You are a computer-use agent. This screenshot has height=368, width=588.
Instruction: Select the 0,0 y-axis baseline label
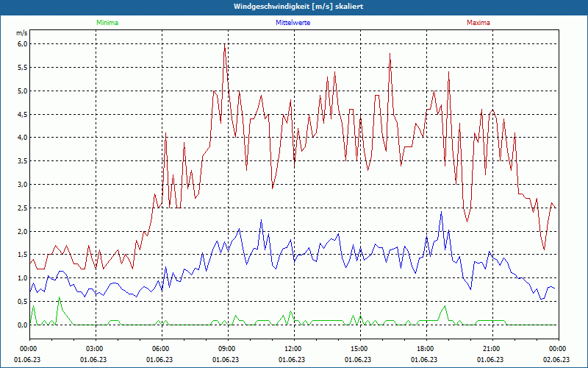coord(22,325)
